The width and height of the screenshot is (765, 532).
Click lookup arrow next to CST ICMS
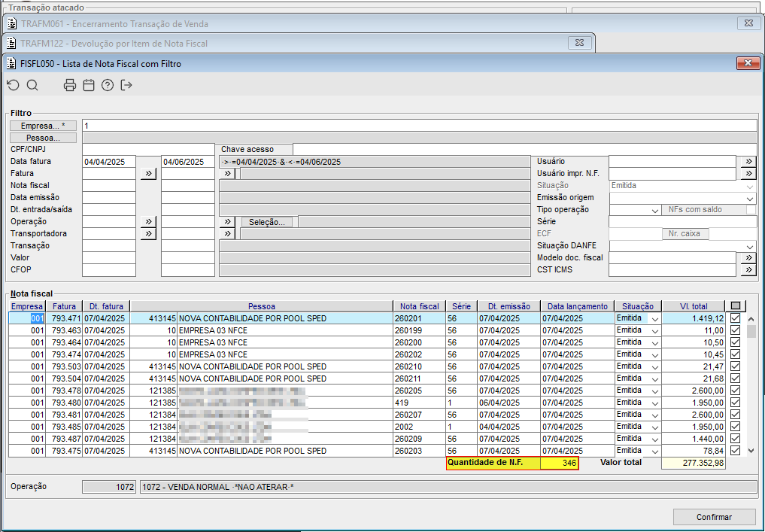748,269
